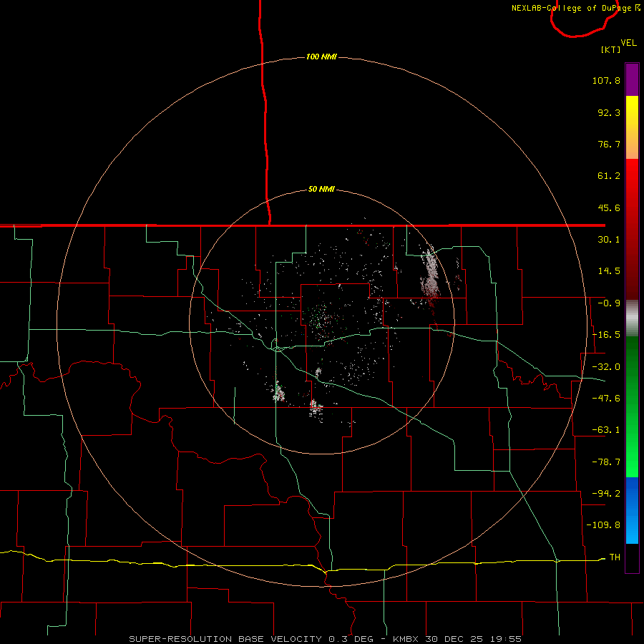Image resolution: width=644 pixels, height=644 pixels.
Task: Click the -0.9 value on velocity scale
Action: [x=609, y=303]
